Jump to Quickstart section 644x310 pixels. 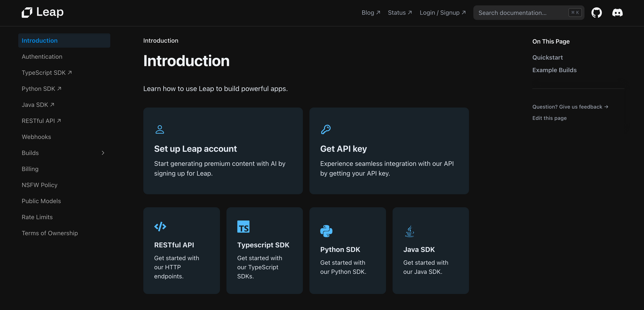[x=547, y=58]
